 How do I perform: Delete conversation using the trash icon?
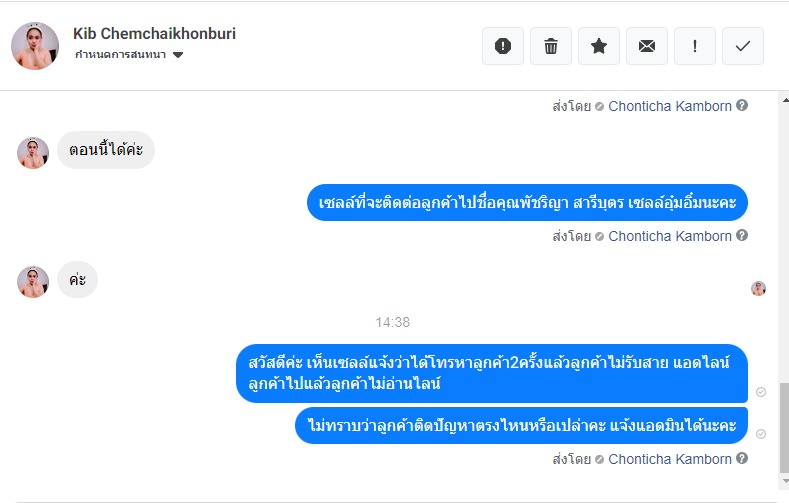(551, 46)
